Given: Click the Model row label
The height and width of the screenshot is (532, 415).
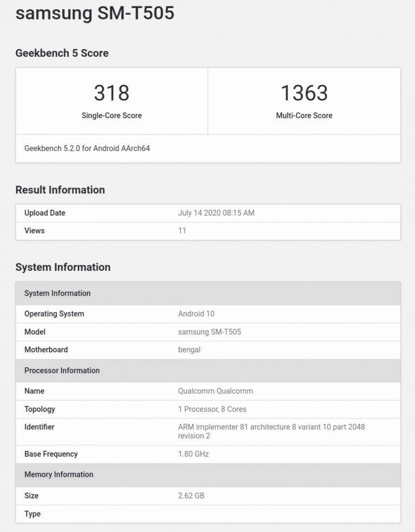Looking at the screenshot, I should [35, 332].
